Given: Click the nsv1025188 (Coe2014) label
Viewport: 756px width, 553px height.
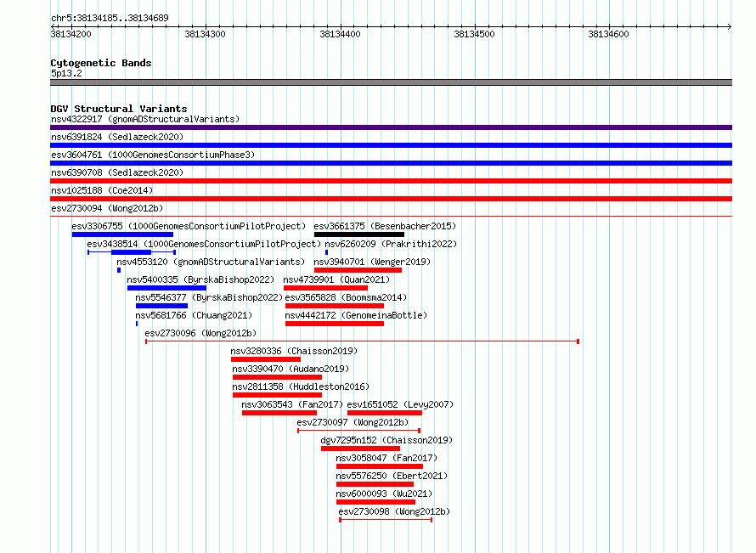Looking at the screenshot, I should coord(102,190).
